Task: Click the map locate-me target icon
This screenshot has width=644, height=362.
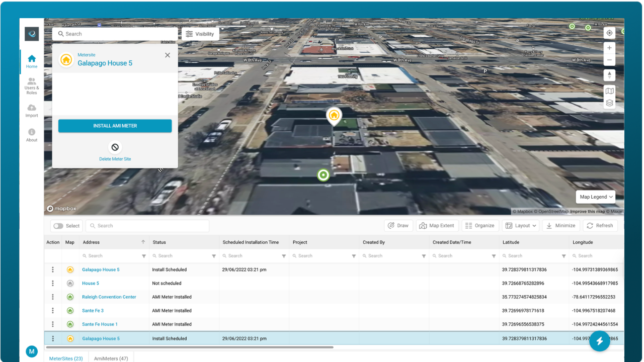Action: [609, 33]
